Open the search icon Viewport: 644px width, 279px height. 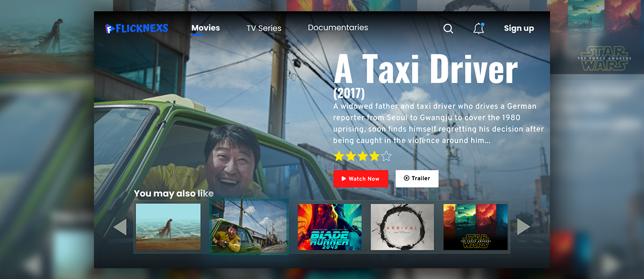pos(448,28)
